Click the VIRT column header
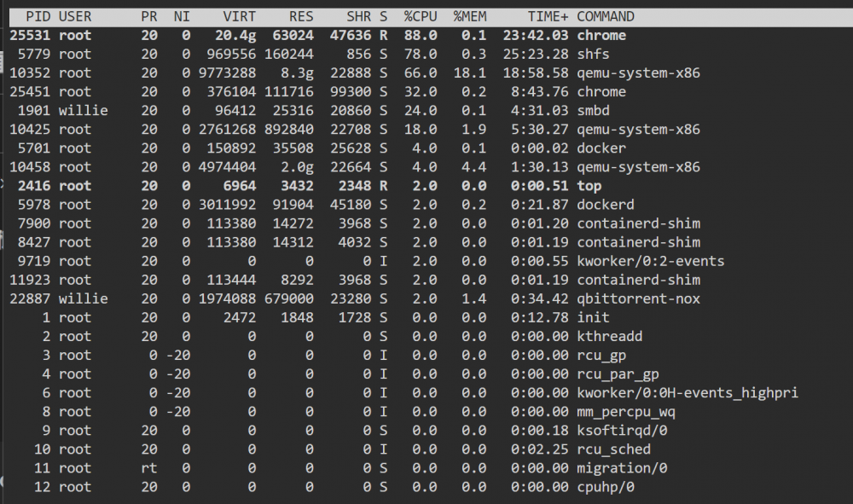 point(240,17)
